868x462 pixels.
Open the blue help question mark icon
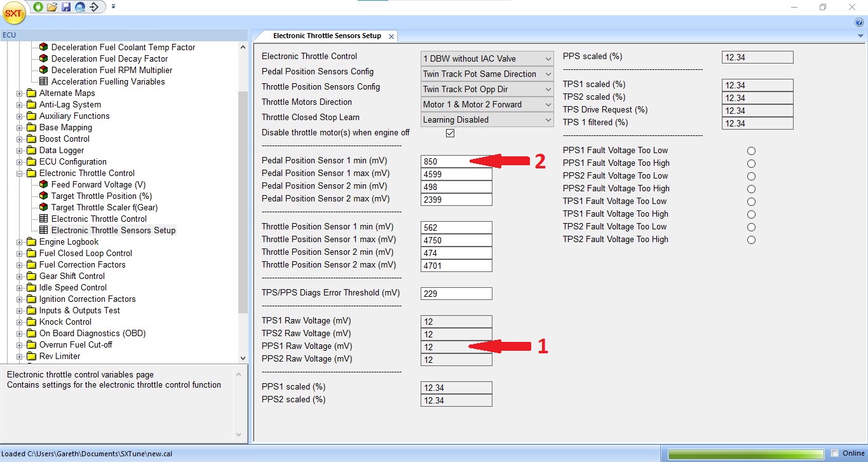click(859, 22)
